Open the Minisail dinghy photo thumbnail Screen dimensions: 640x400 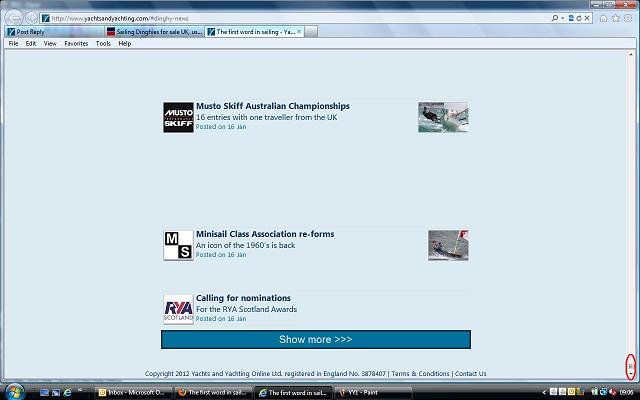click(x=448, y=245)
